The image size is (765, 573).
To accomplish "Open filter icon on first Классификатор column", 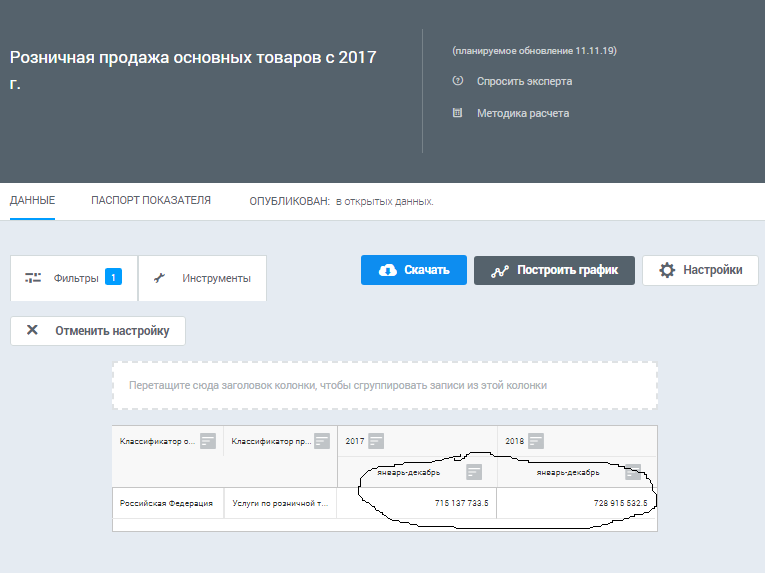I will pos(208,441).
